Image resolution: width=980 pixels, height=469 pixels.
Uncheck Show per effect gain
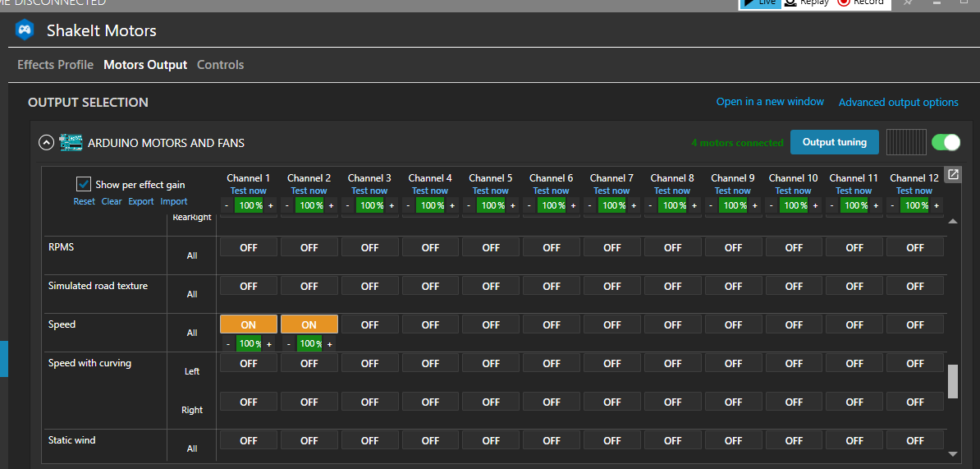(x=84, y=185)
